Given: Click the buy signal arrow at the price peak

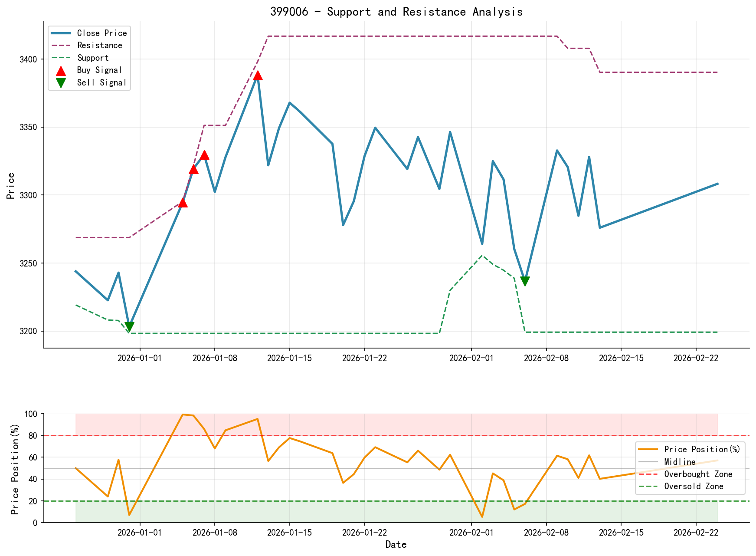Looking at the screenshot, I should tap(258, 76).
